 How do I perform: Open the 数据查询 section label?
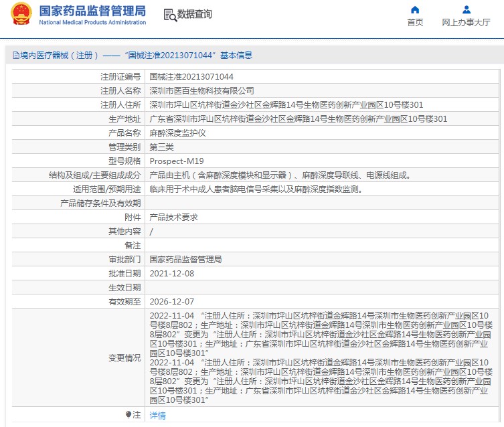[195, 14]
